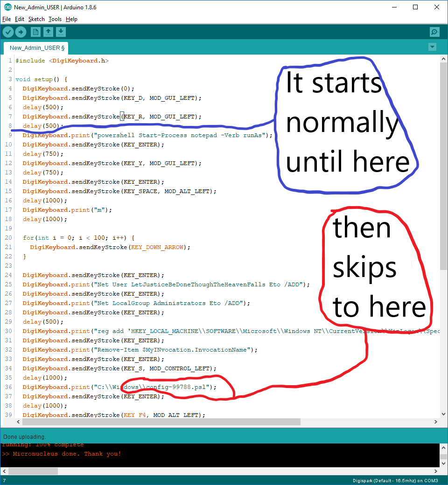The image size is (448, 485).
Task: Click the "Net LocalGroup Administrators" line
Action: (136, 303)
